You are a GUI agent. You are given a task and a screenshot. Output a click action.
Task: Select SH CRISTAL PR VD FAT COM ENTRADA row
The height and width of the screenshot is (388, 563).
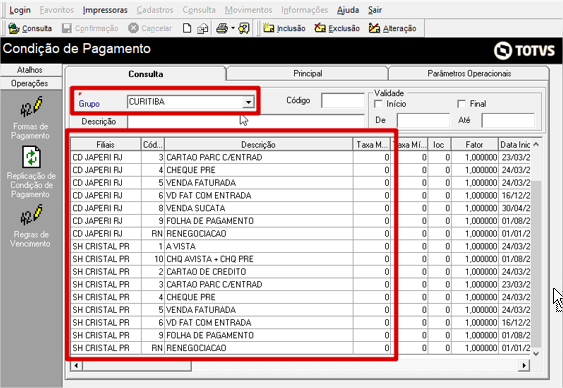[301, 323]
